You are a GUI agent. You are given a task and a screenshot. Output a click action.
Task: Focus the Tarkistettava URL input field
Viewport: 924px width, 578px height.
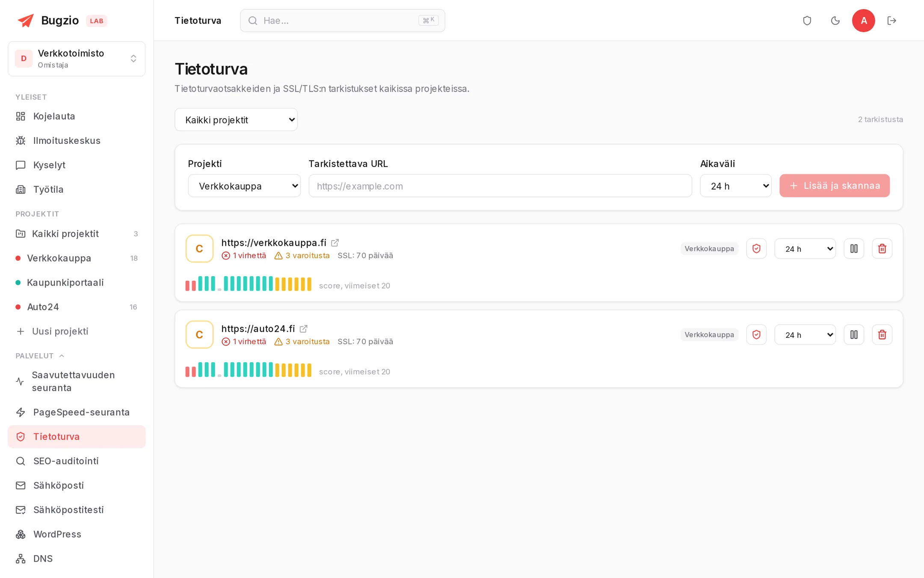click(x=500, y=186)
